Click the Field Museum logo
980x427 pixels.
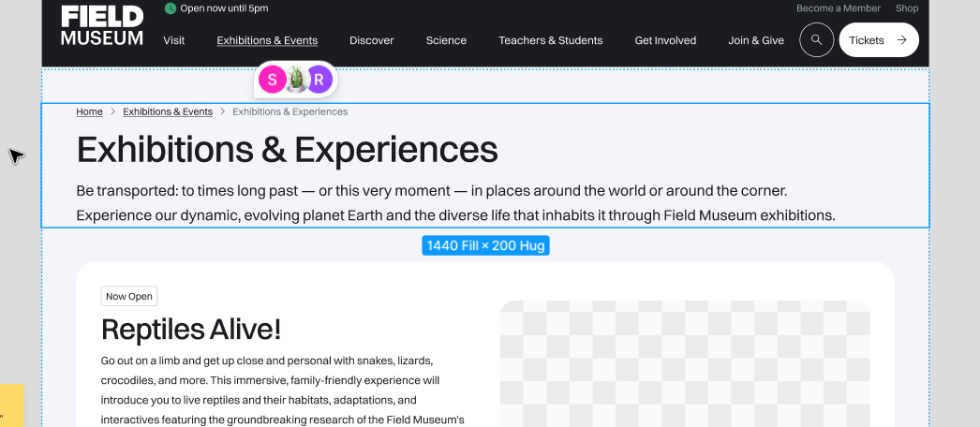pyautogui.click(x=102, y=25)
